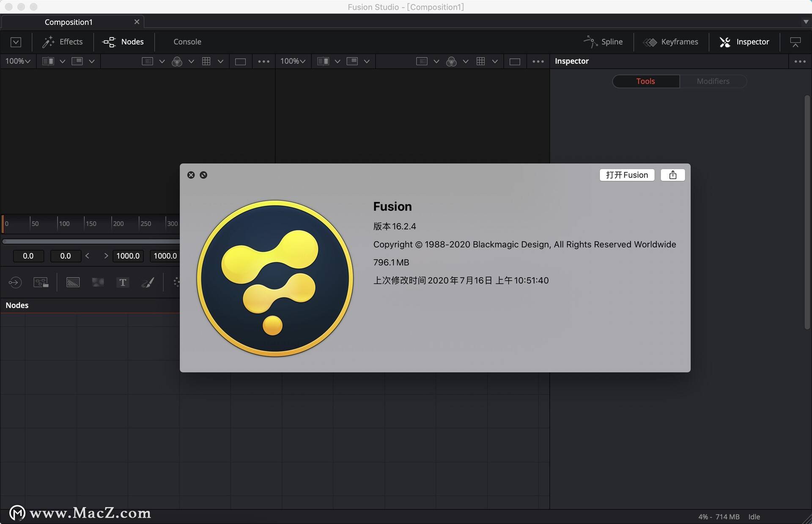This screenshot has width=812, height=524.
Task: Toggle left viewer region of interest icon
Action: tap(147, 61)
